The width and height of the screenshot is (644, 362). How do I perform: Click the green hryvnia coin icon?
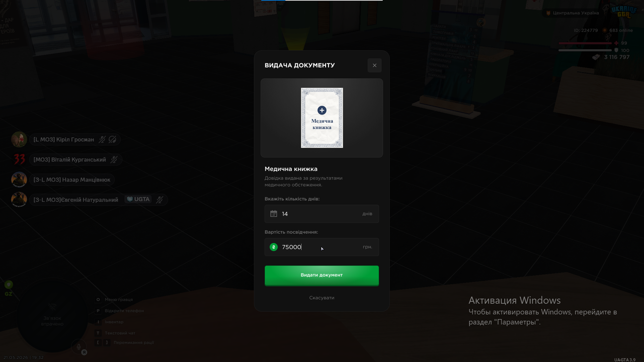click(x=274, y=247)
